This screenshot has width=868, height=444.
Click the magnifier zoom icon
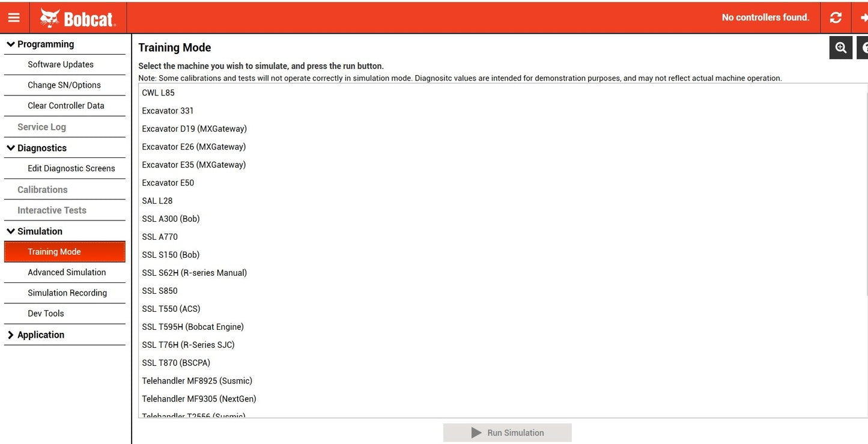click(x=841, y=47)
